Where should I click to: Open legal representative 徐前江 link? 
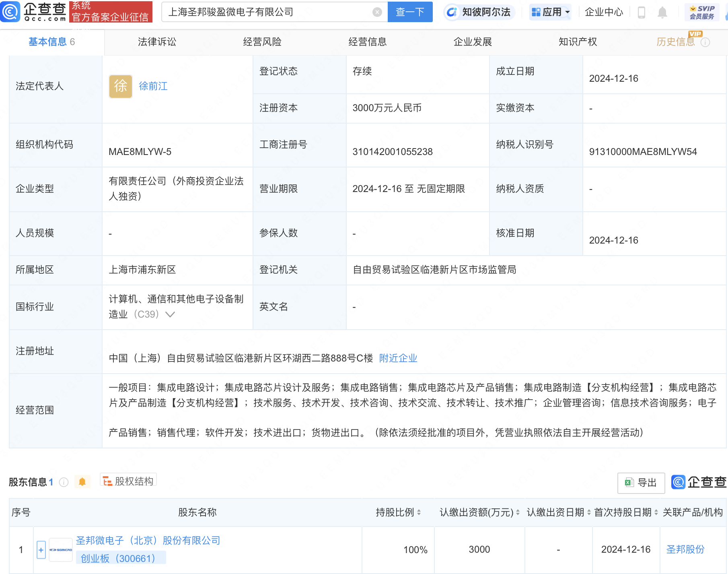point(153,86)
